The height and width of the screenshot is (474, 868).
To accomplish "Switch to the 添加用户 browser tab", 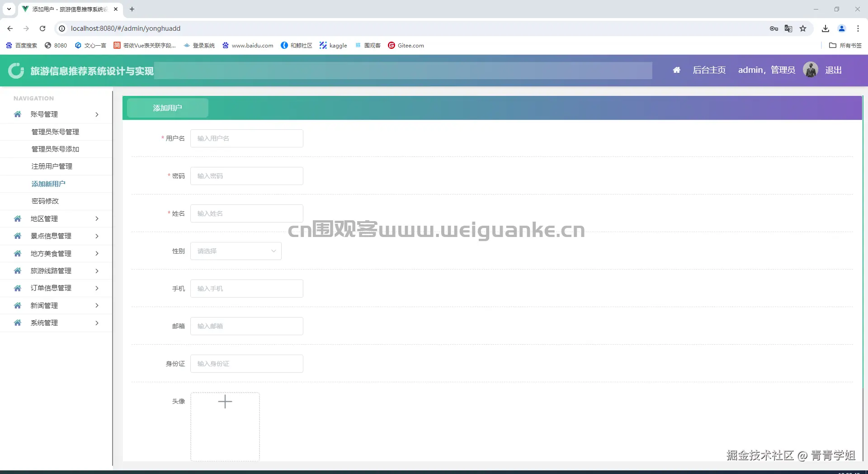I will coord(68,9).
